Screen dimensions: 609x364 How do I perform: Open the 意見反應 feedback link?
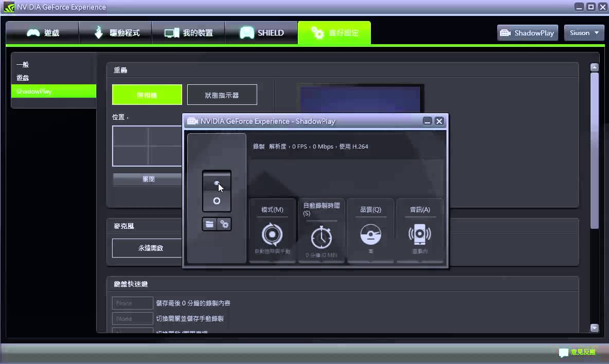click(577, 352)
